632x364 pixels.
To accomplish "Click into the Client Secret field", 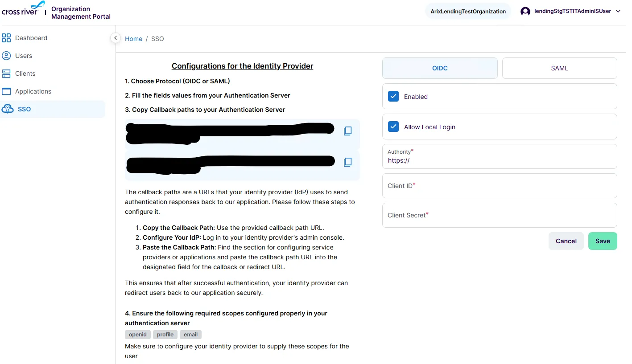I will coord(500,215).
